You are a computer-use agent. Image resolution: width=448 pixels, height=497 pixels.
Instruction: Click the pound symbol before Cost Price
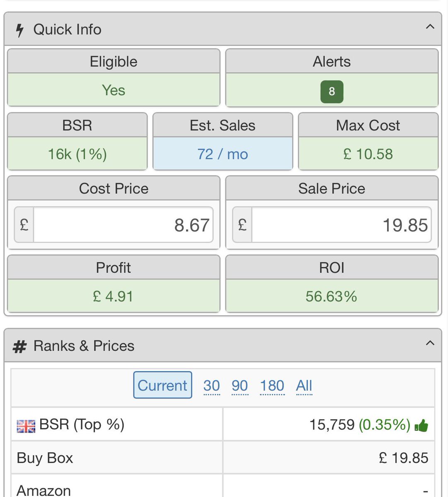coord(24,225)
